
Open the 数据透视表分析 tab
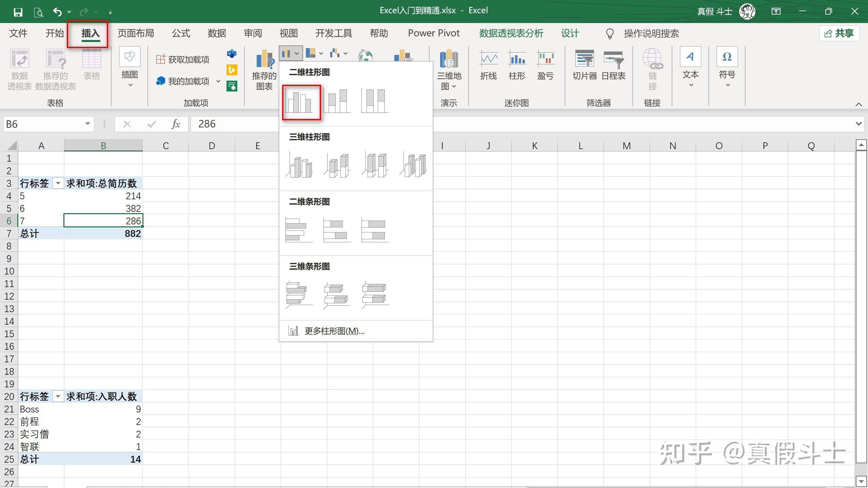pos(511,33)
